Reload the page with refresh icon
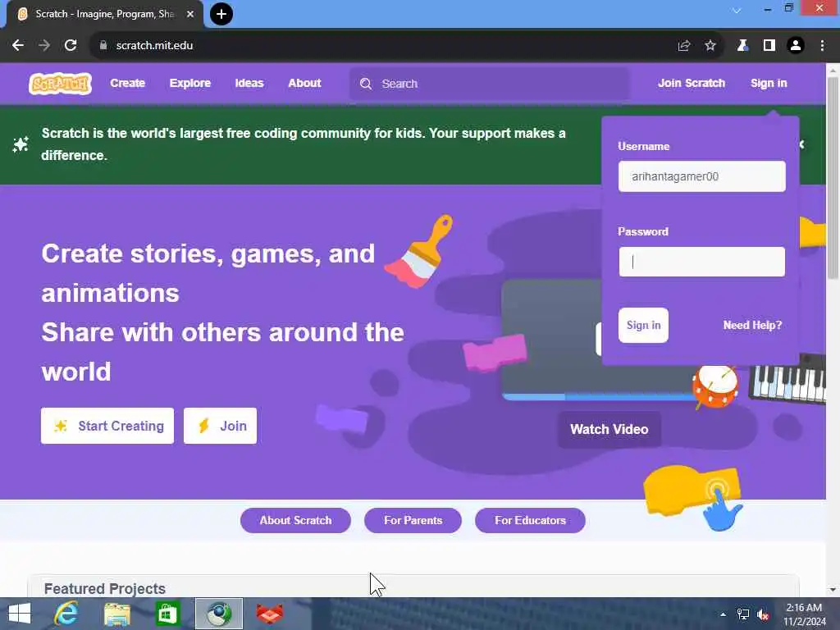The image size is (840, 630). [71, 46]
